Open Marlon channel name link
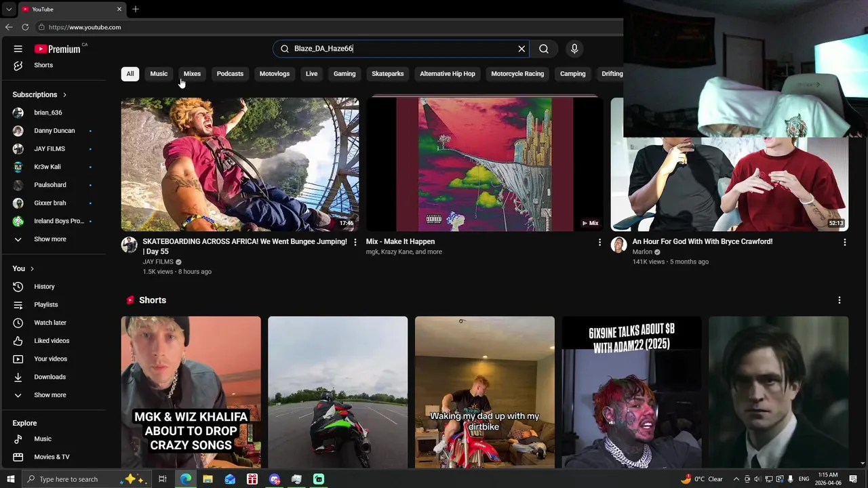 pyautogui.click(x=642, y=252)
